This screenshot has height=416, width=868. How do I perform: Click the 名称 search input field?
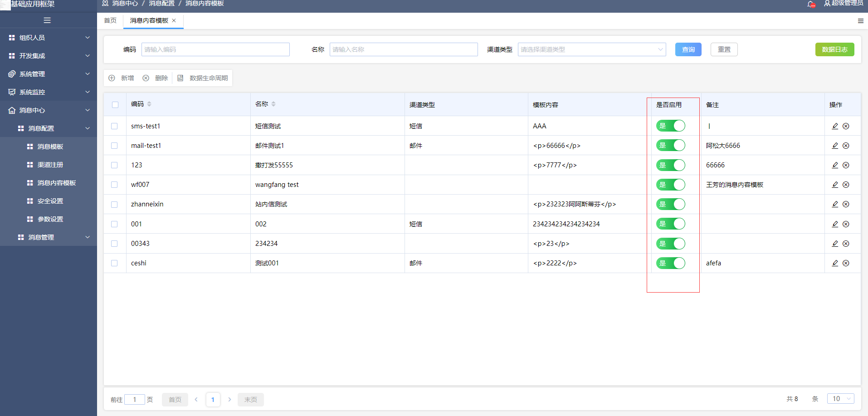coord(404,49)
